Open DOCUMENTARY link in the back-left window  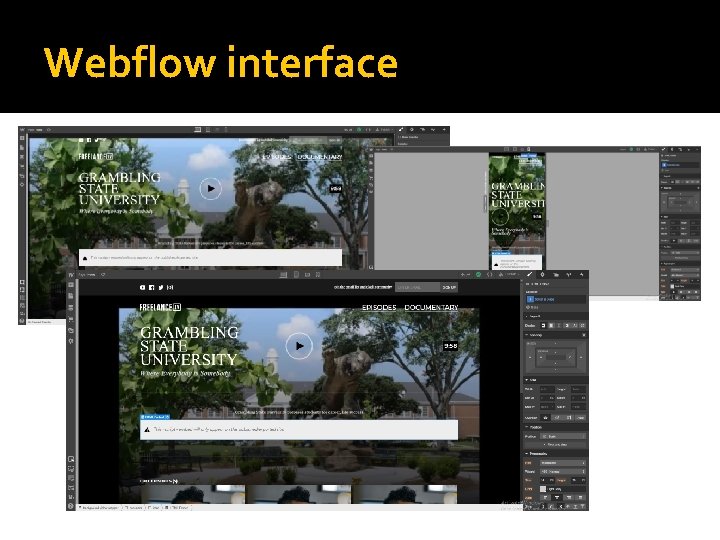[320, 157]
